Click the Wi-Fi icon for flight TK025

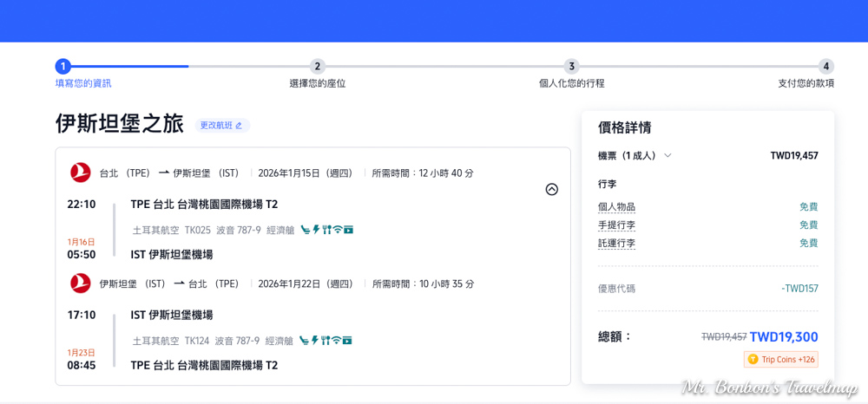337,230
